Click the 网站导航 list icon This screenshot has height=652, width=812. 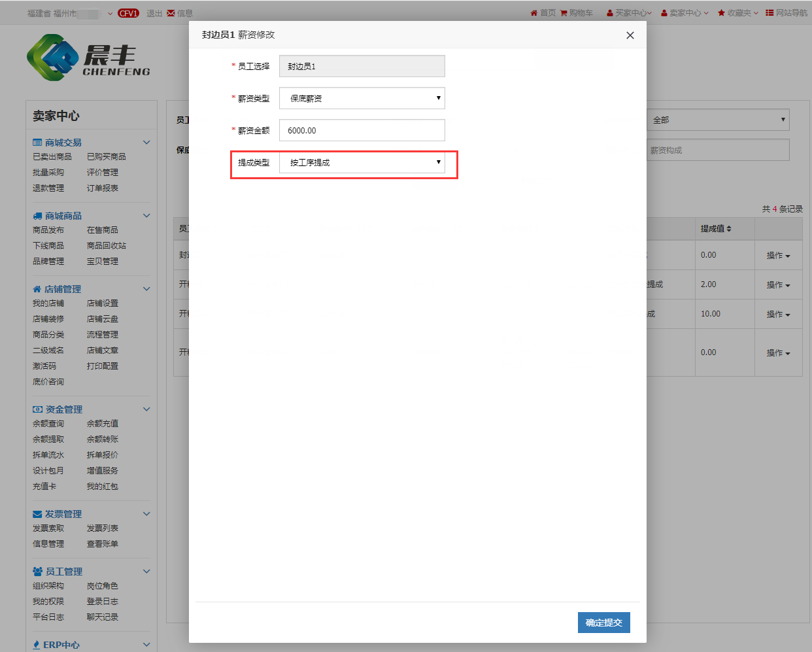point(770,13)
